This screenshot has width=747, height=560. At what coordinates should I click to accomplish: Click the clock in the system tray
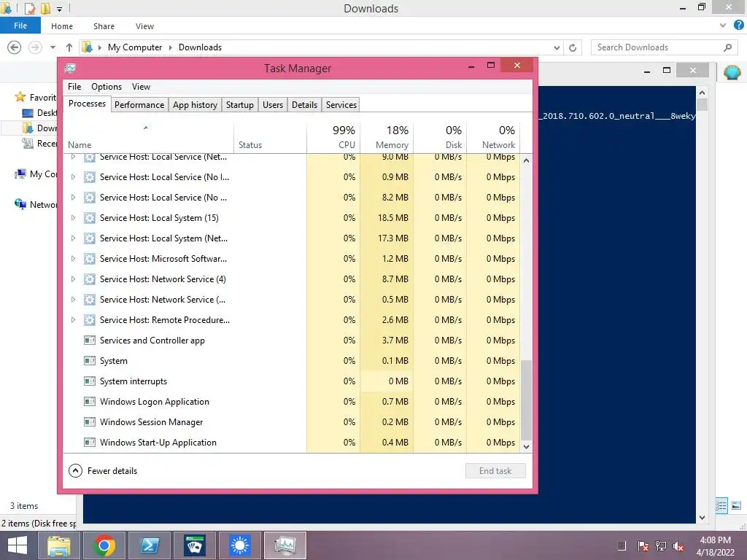(x=715, y=546)
